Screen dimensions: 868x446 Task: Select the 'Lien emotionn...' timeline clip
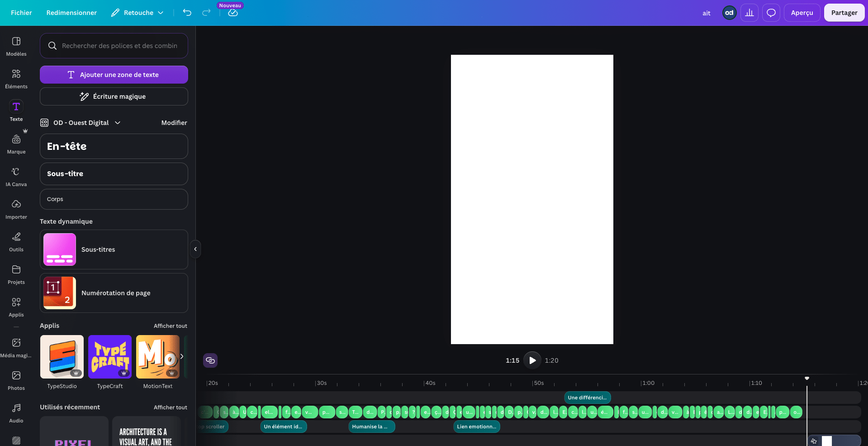[x=477, y=427]
